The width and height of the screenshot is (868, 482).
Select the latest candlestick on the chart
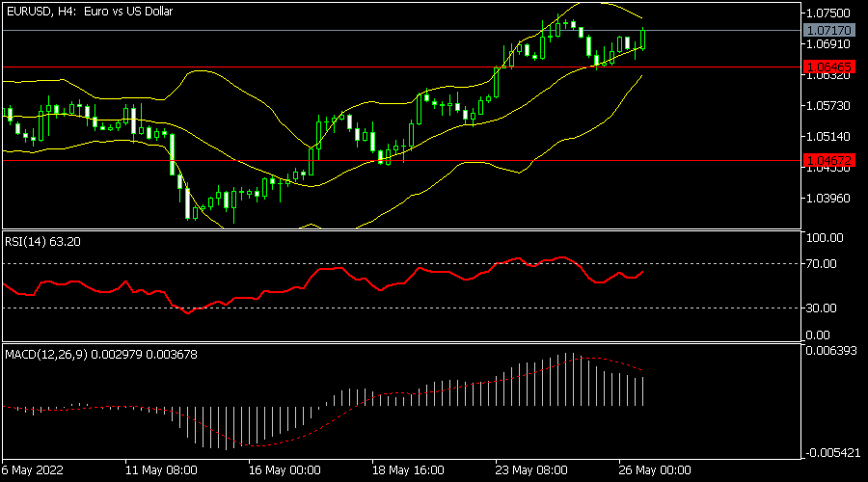[642, 39]
